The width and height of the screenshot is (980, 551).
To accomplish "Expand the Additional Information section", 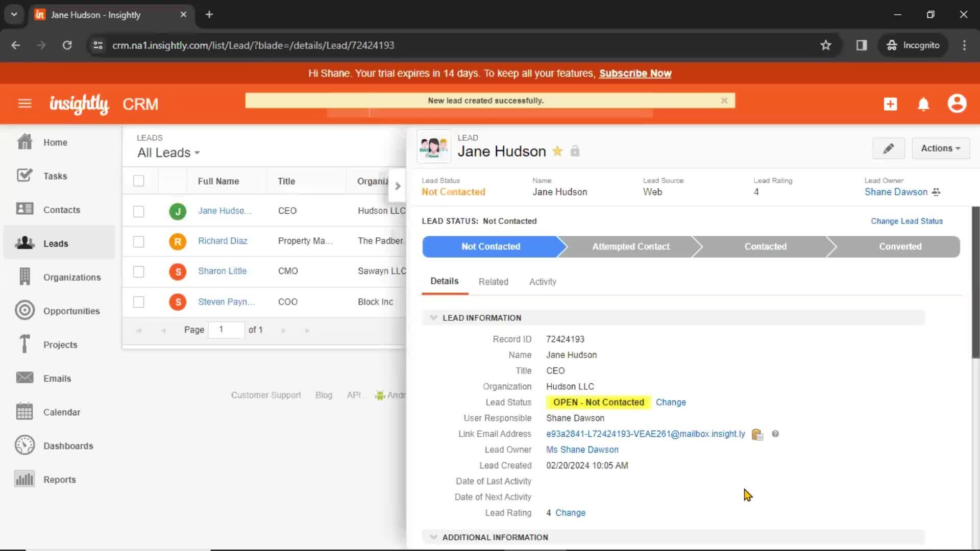I will pos(433,537).
